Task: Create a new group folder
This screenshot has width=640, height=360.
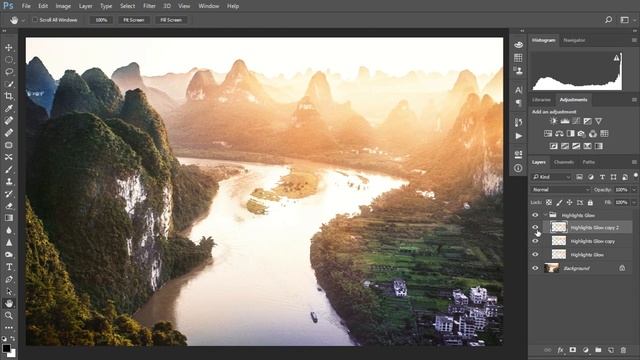Action: point(598,350)
